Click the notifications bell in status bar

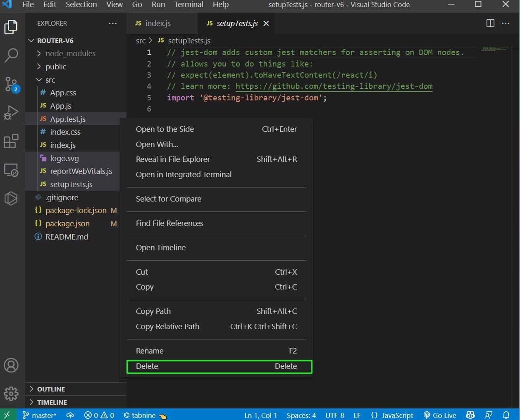[x=506, y=415]
